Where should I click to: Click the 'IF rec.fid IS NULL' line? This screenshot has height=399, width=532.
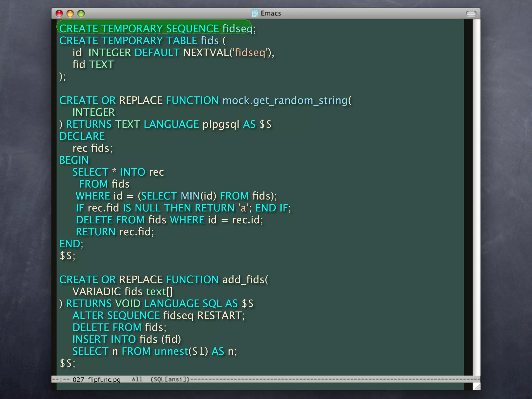(x=183, y=208)
